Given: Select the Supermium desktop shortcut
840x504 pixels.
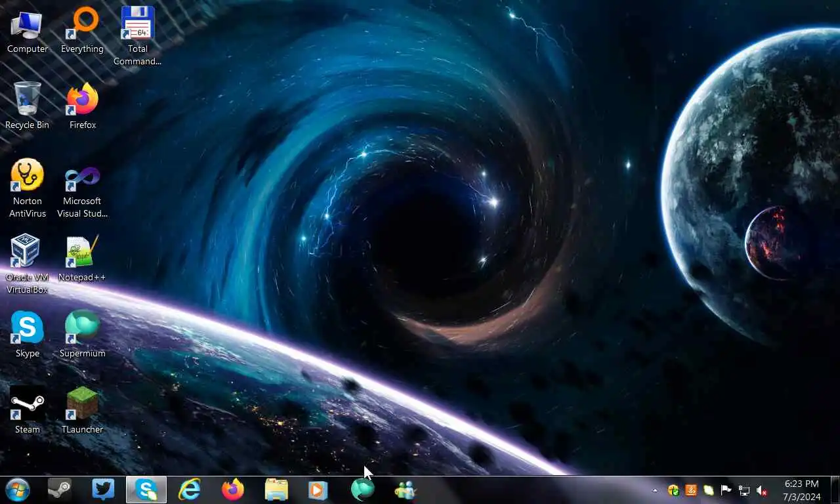Looking at the screenshot, I should [x=82, y=335].
